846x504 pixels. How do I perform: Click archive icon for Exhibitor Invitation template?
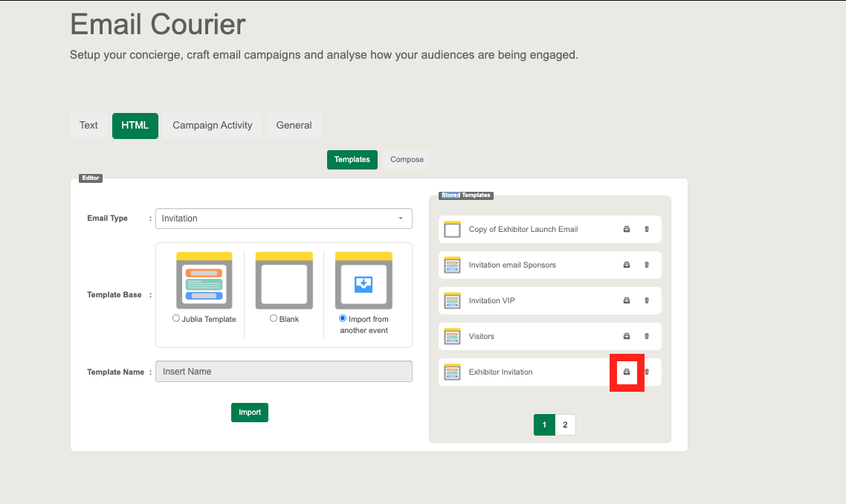[x=626, y=372]
